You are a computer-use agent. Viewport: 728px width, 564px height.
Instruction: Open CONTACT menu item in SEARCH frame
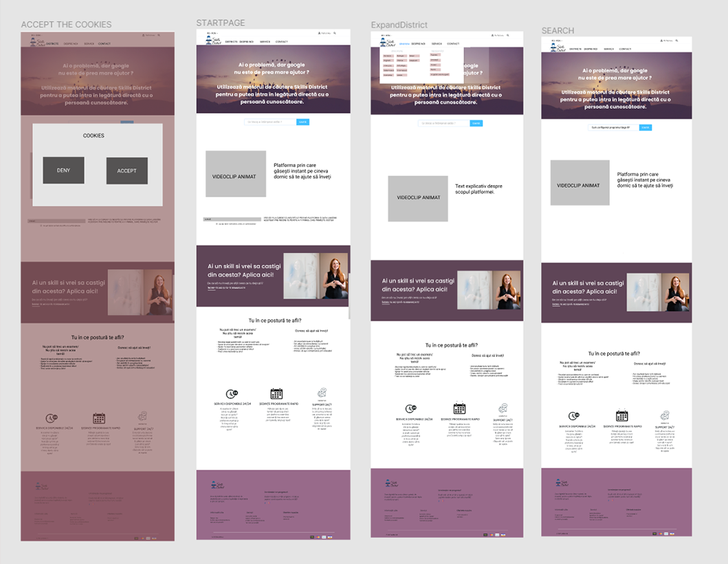pos(625,49)
